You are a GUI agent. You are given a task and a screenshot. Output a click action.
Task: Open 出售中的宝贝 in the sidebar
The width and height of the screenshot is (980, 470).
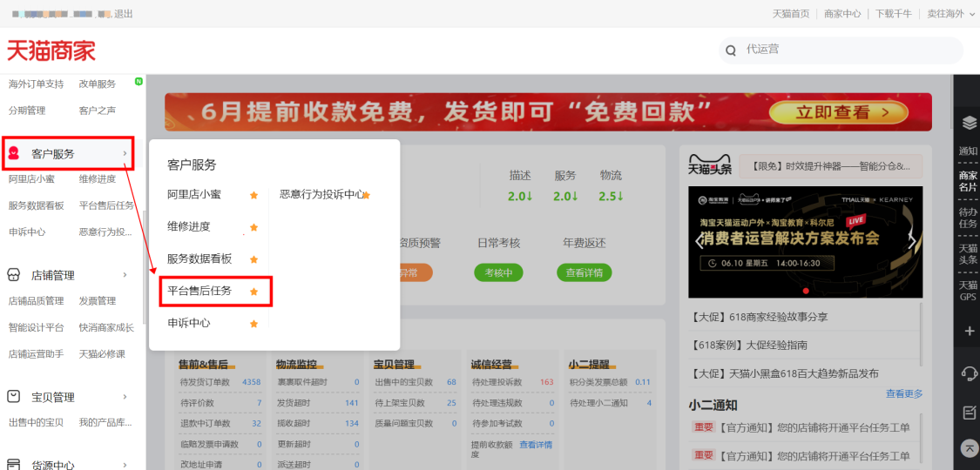point(37,422)
